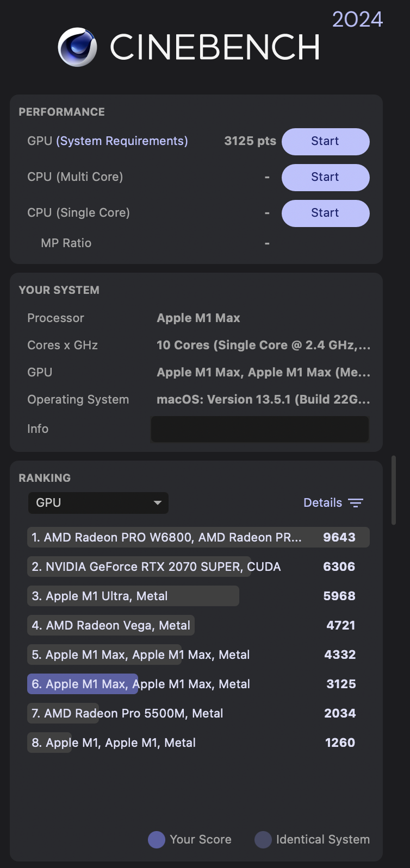Click the Info text field
Screen dimensions: 410x868
click(260, 429)
